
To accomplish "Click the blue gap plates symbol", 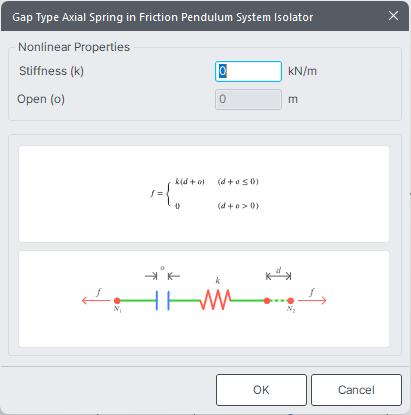I will tap(163, 300).
